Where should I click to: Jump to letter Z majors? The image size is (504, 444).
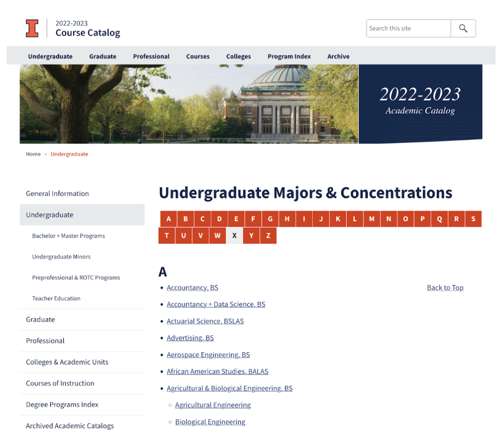(x=268, y=236)
